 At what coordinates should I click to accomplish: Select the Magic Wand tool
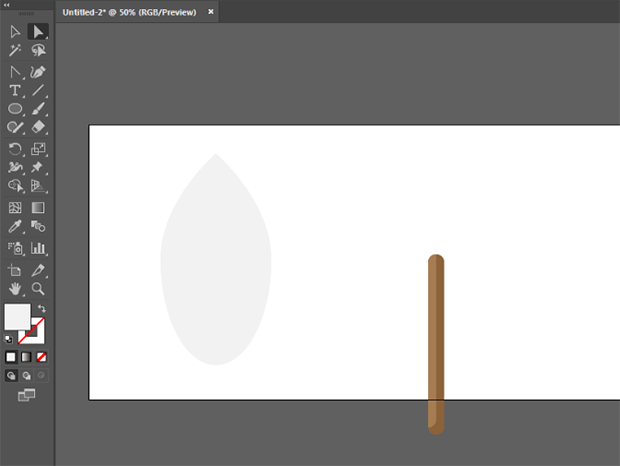[15, 50]
